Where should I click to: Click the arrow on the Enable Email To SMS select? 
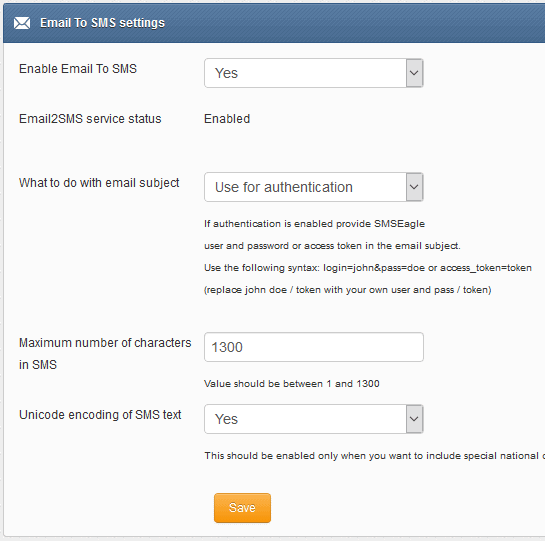click(x=414, y=73)
